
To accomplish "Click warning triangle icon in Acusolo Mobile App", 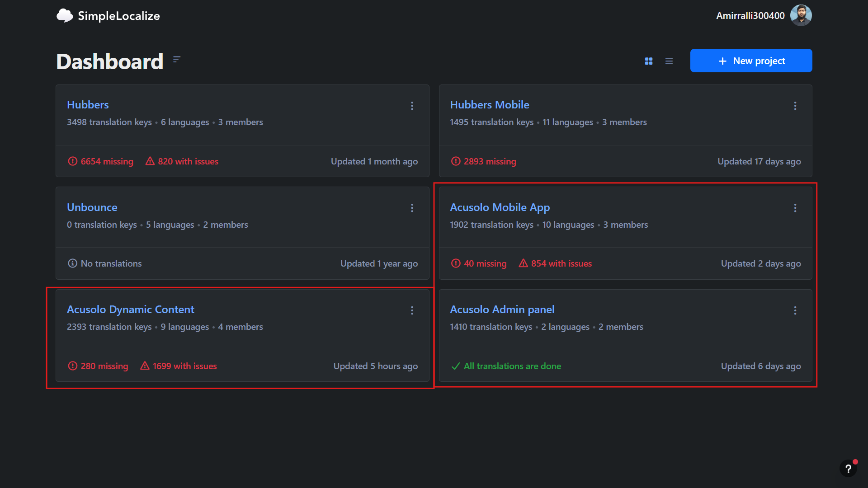I will tap(524, 263).
